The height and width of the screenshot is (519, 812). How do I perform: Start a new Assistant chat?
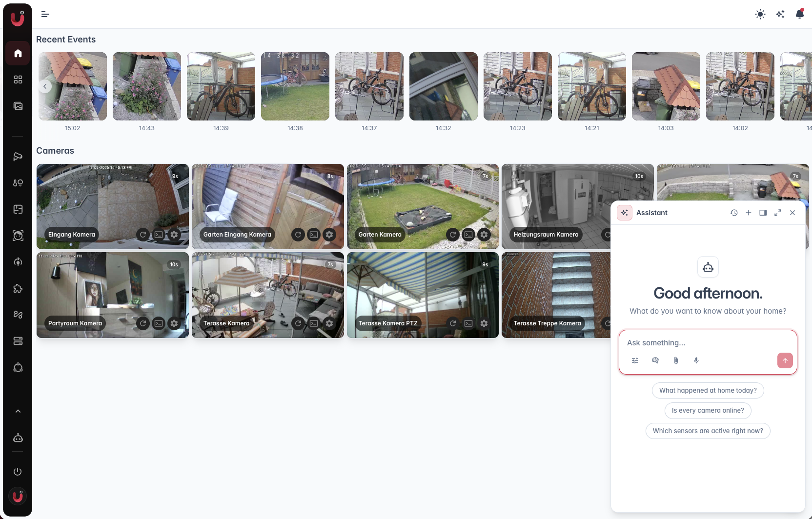pos(749,213)
